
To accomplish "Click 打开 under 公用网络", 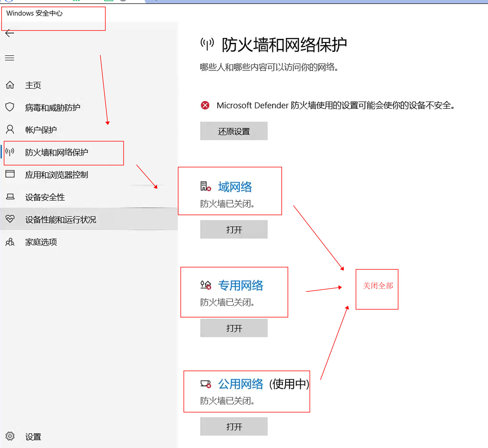I will pos(234,426).
